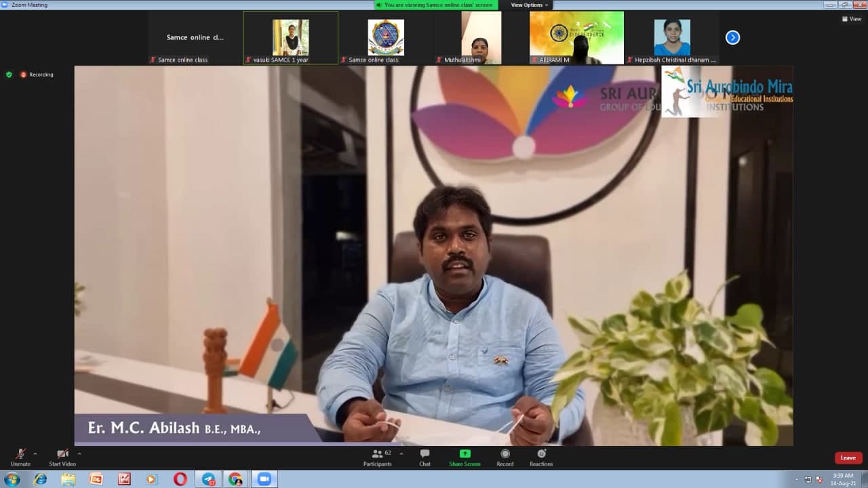The image size is (868, 488).
Task: Select Muthulakshmi participant thumbnail
Action: pos(481,38)
